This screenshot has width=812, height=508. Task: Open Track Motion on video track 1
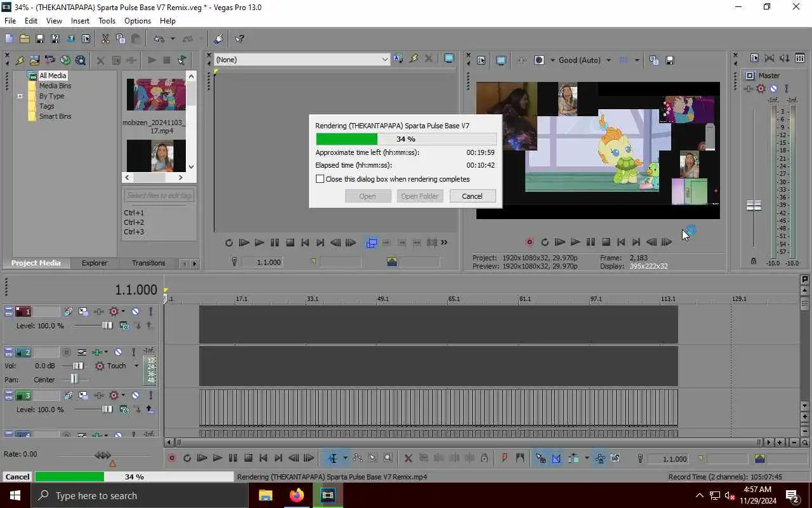[x=84, y=312]
